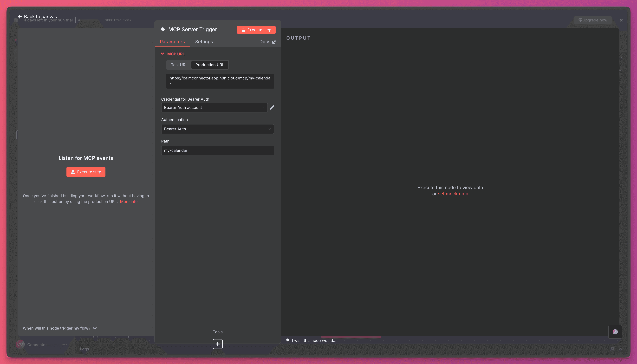Open the More info link

(x=129, y=201)
